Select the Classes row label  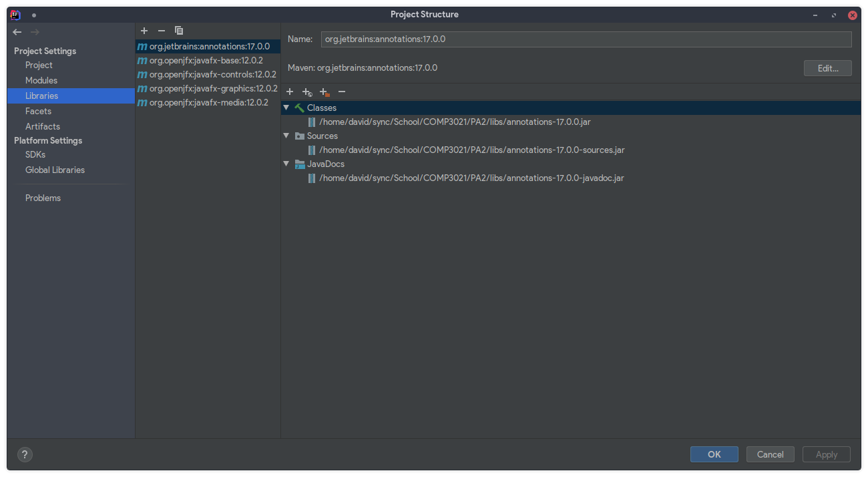322,108
